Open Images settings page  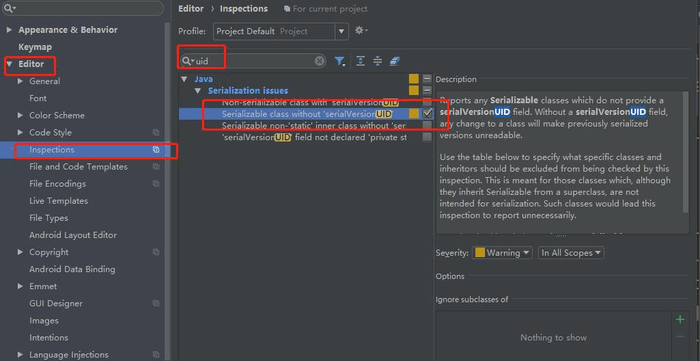point(44,320)
